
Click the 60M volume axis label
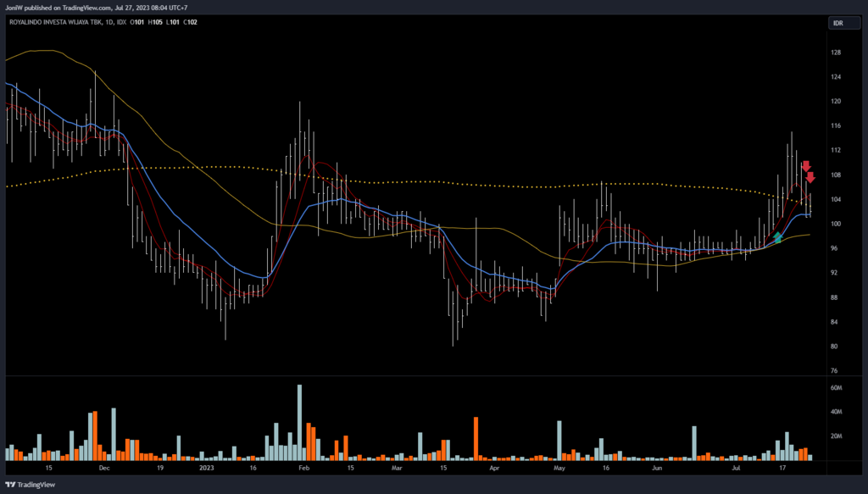click(x=836, y=388)
